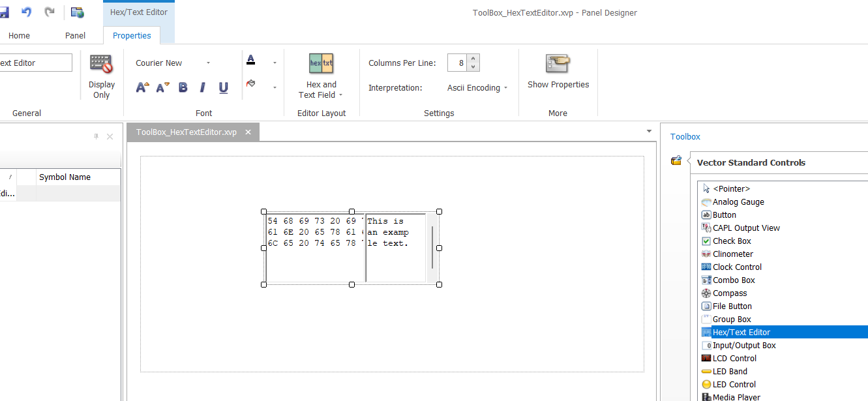The height and width of the screenshot is (401, 868).
Task: Click the Toolbox panel title
Action: (685, 136)
